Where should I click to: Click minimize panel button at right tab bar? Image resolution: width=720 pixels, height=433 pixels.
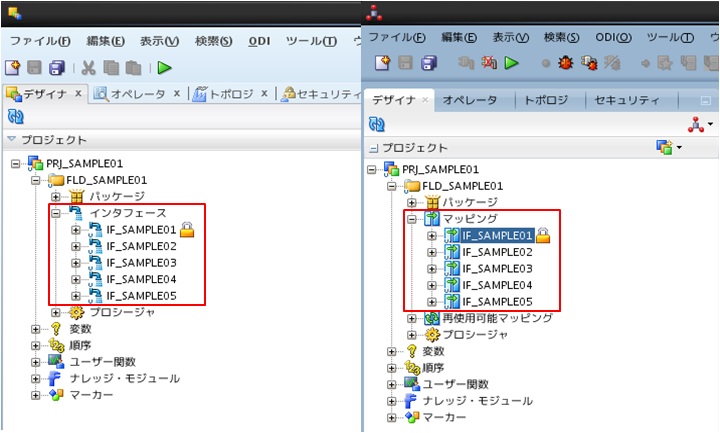pos(706,100)
